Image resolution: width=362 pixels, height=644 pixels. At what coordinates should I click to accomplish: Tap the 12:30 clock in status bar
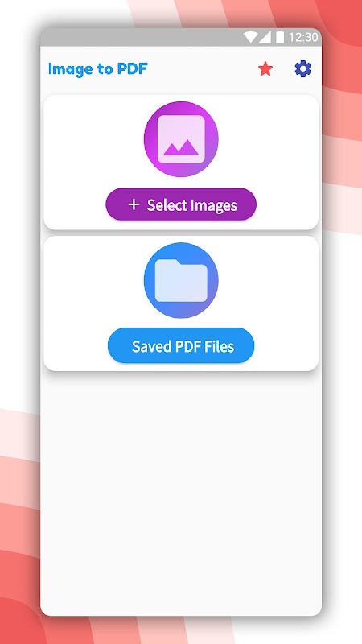(x=303, y=37)
